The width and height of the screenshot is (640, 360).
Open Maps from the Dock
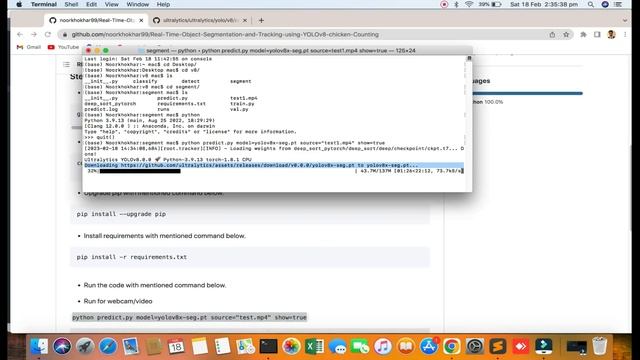(x=245, y=347)
